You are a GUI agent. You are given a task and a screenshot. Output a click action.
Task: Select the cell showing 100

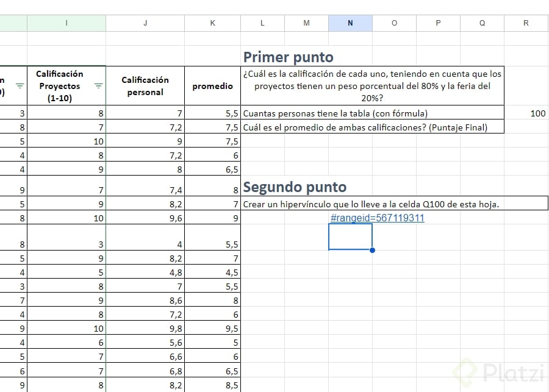pos(526,113)
